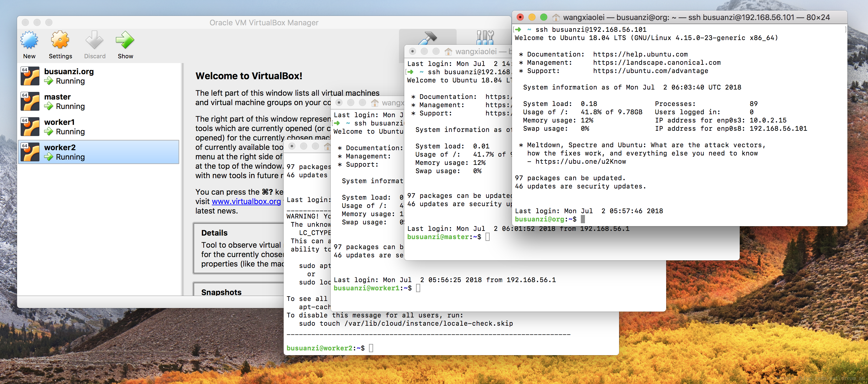Click the Welcome to VirtualBox! heading
Viewport: 868px width, 384px height.
tap(249, 76)
